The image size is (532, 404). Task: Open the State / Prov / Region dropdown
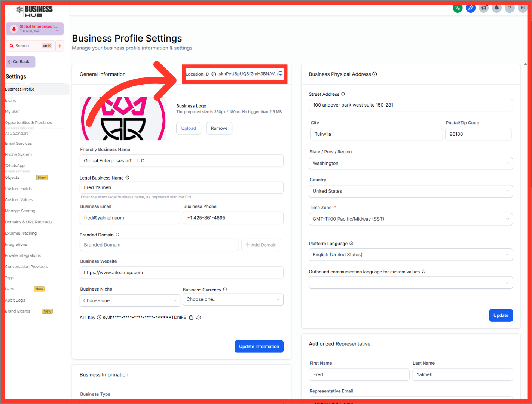coord(411,163)
